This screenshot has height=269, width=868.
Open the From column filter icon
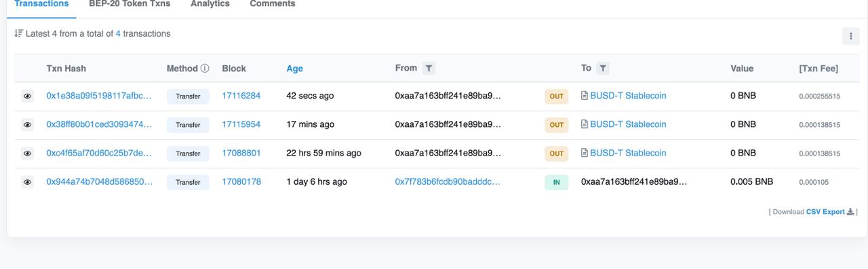click(429, 68)
